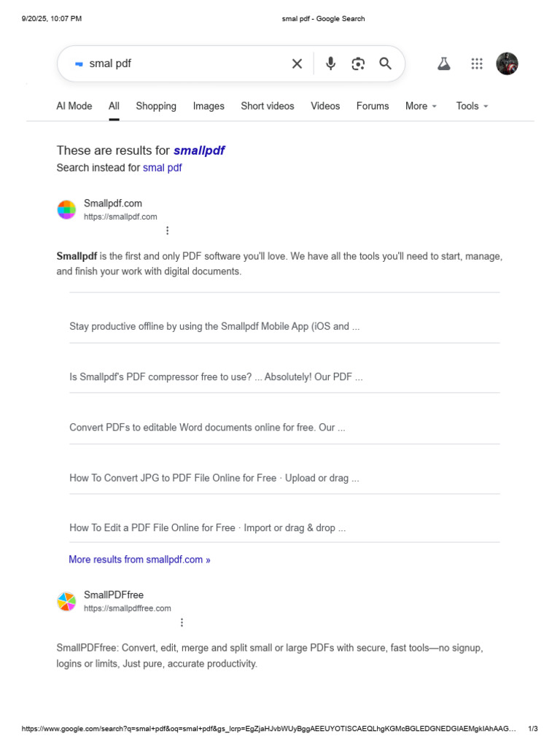Image resolution: width=560 pixels, height=747 pixels.
Task: Start a voice search with the microphone
Action: [330, 64]
